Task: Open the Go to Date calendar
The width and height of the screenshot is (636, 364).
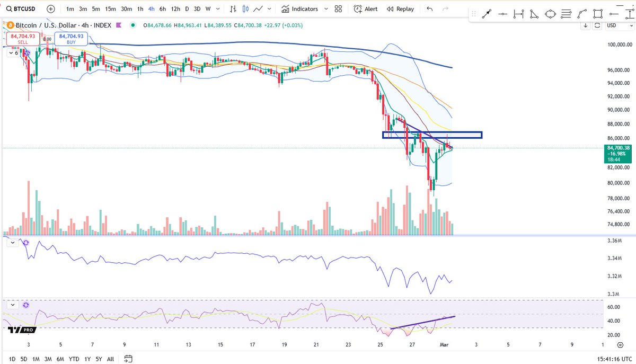Action: (127, 359)
